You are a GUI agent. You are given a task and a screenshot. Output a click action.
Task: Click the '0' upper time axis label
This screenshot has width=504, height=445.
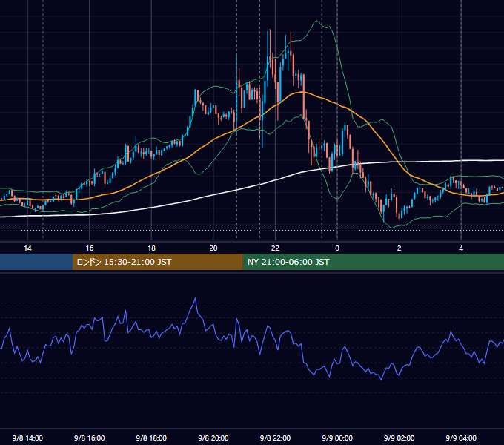click(x=337, y=248)
